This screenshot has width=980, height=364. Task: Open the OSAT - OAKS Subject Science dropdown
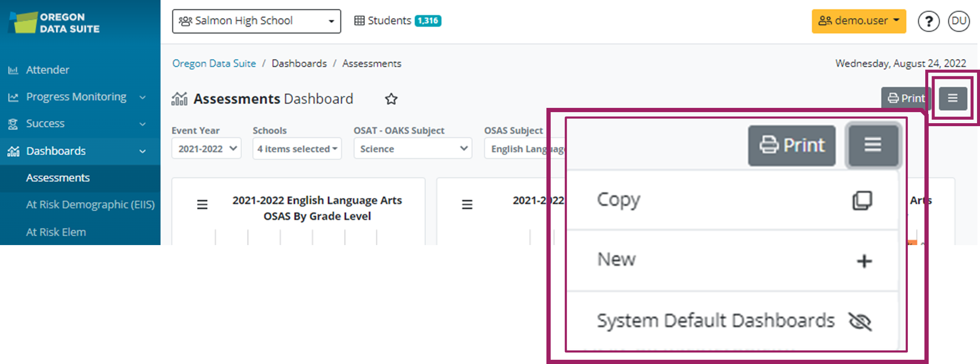tap(413, 149)
